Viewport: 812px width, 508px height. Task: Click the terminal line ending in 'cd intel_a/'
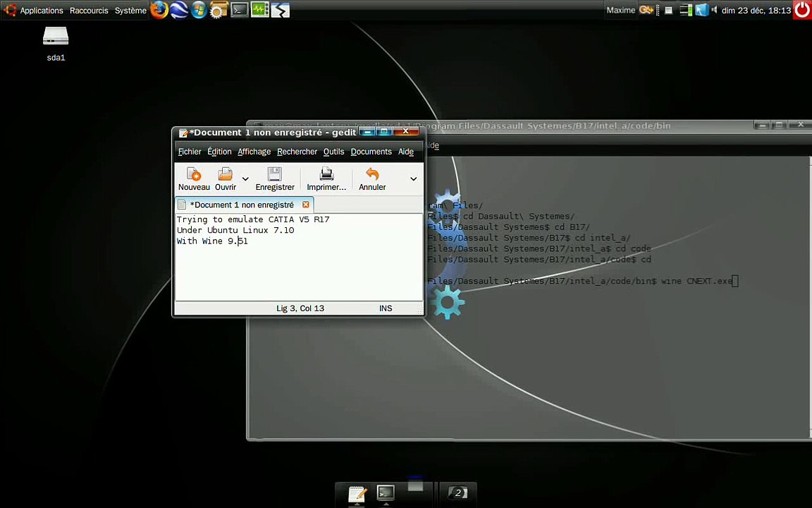(x=602, y=238)
